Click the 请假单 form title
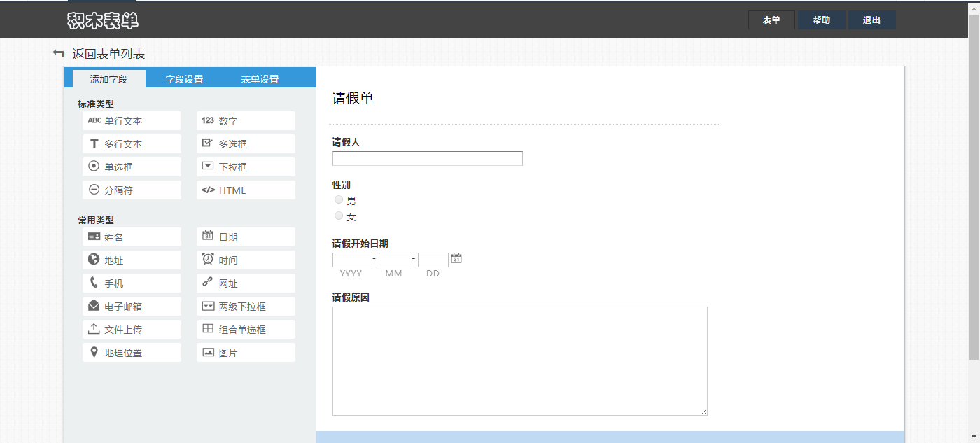Viewport: 980px width, 443px height. pyautogui.click(x=353, y=98)
